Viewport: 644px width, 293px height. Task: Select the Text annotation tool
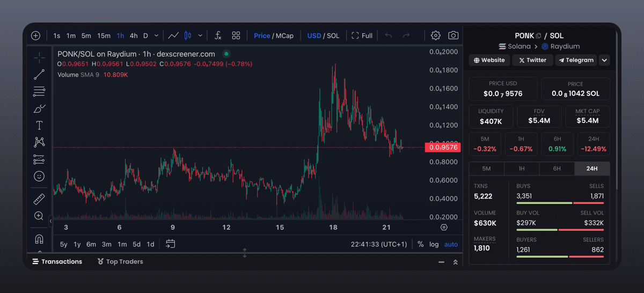click(x=39, y=126)
